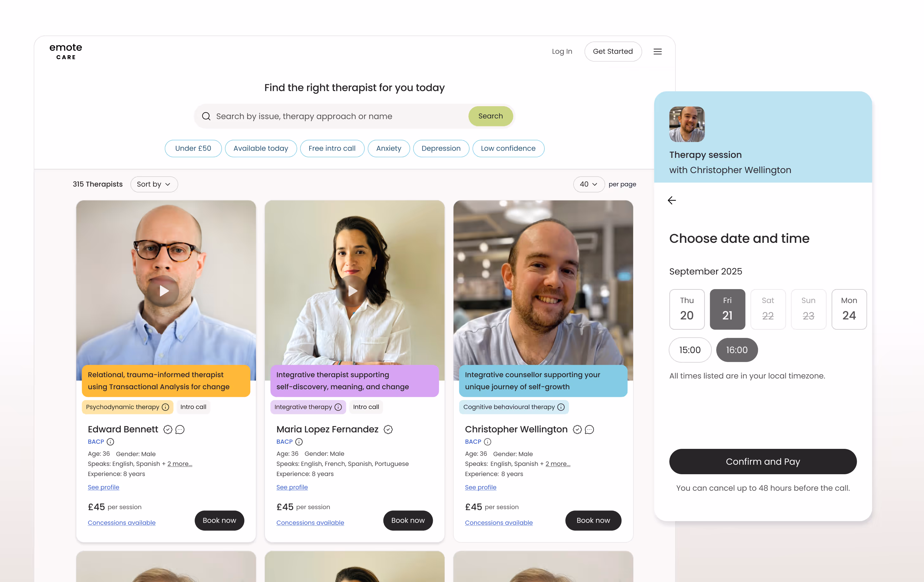Viewport: 924px width, 582px height.
Task: Play Edward Bennett's intro video
Action: click(x=164, y=291)
